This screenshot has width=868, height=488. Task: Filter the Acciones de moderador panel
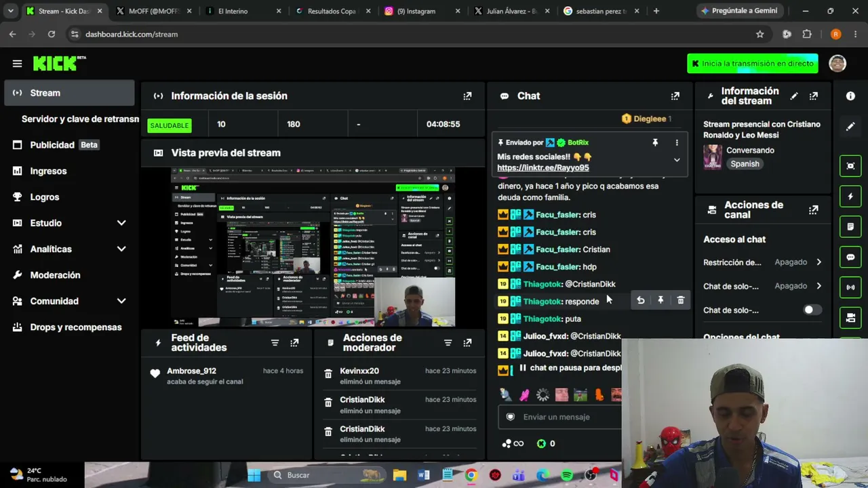(x=448, y=343)
